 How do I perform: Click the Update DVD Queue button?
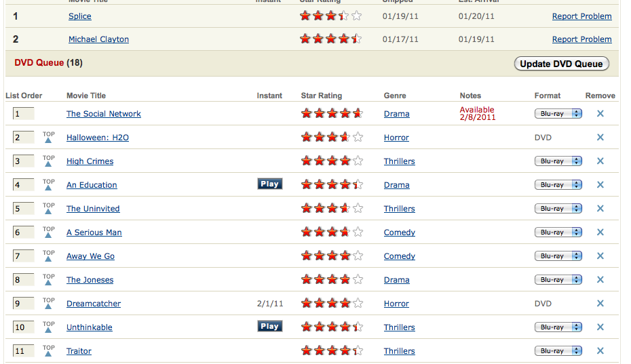561,64
